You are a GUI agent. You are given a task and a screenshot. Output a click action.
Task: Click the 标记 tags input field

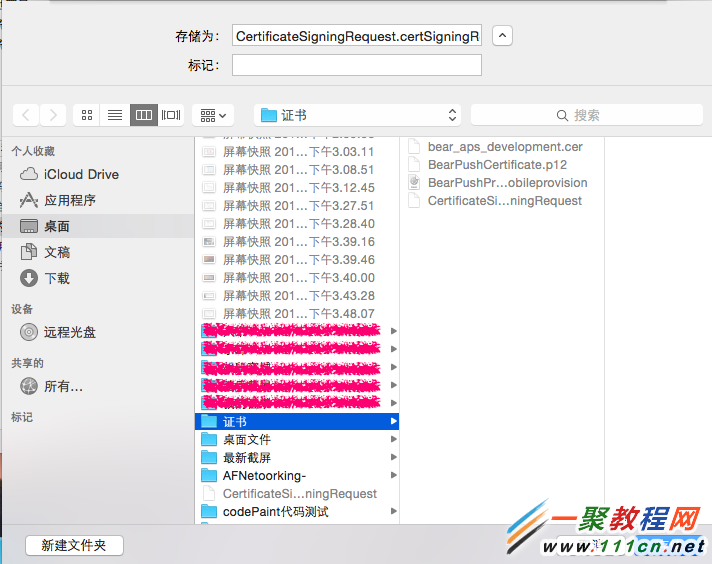point(357,65)
